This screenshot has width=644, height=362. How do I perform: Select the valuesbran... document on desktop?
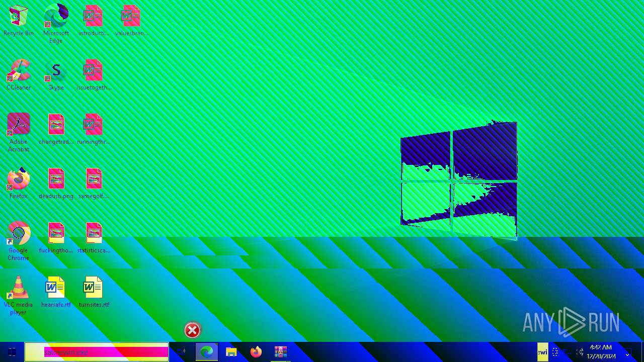[131, 21]
